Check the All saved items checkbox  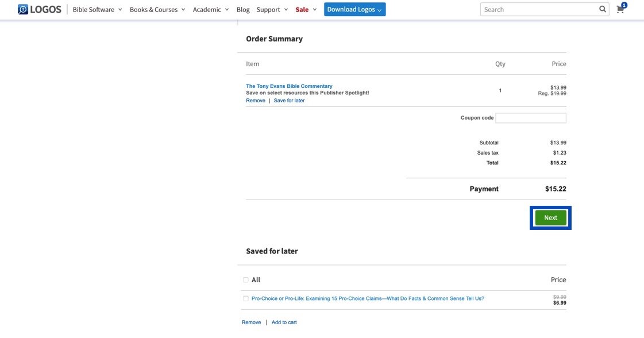click(246, 280)
